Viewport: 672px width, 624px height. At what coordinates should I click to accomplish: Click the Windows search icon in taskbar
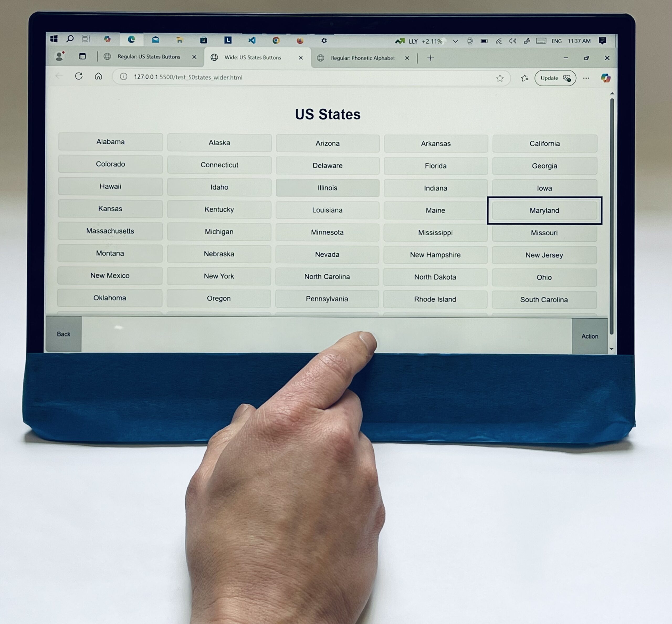[69, 39]
